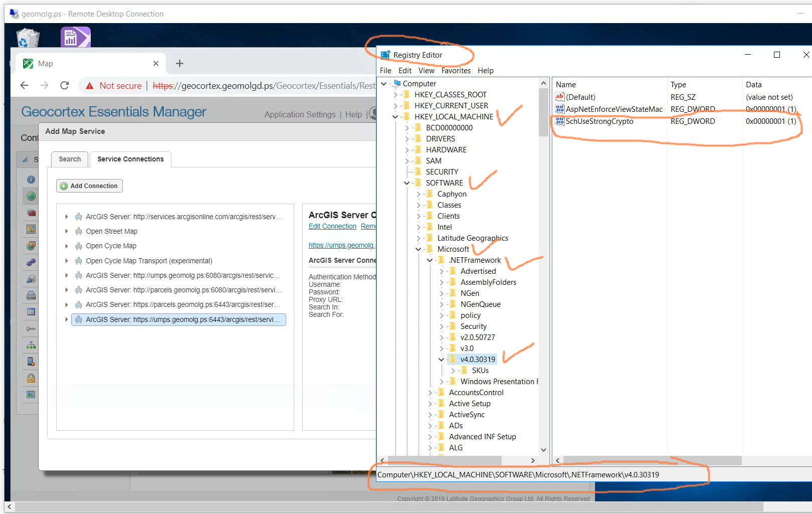
Task: Click the Open Cycle Map connection icon
Action: pyautogui.click(x=79, y=246)
